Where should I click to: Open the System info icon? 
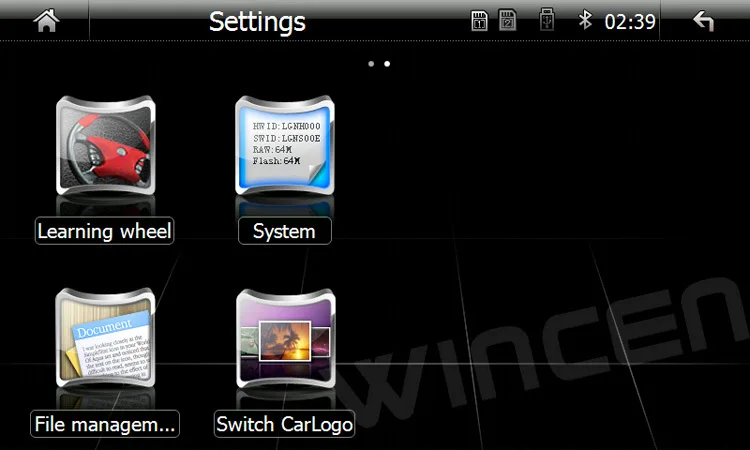click(x=285, y=145)
